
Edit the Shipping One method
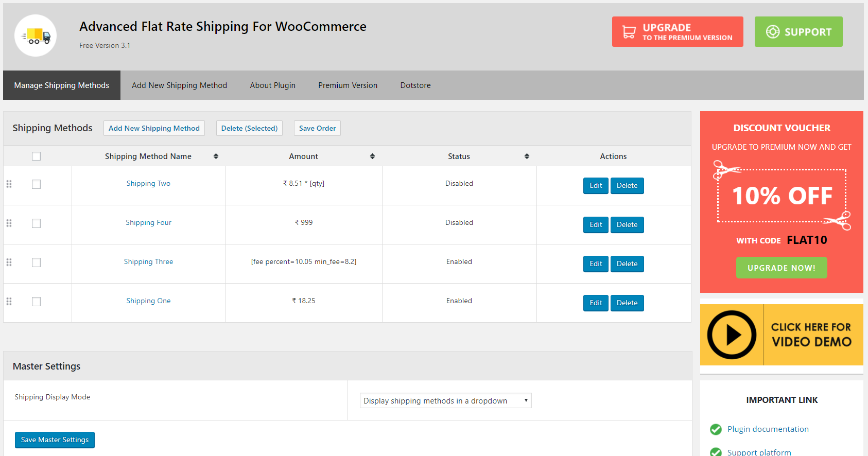[x=596, y=303]
